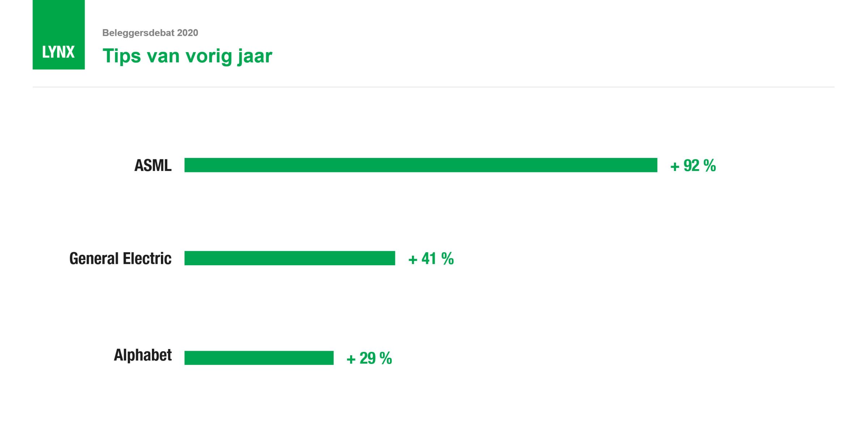Image resolution: width=868 pixels, height=426 pixels.
Task: Click the + 29 % value
Action: [369, 358]
